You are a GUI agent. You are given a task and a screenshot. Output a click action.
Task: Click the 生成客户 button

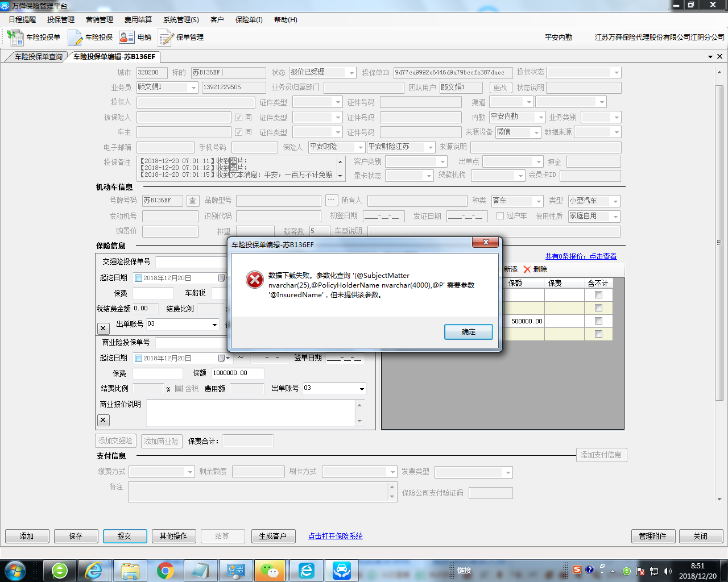tap(273, 537)
